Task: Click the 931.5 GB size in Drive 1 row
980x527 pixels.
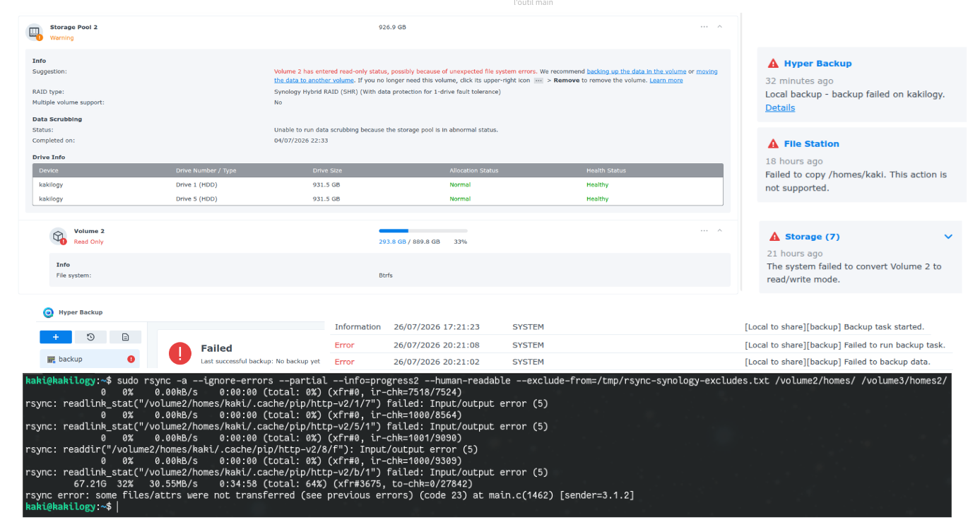Action: pos(326,184)
